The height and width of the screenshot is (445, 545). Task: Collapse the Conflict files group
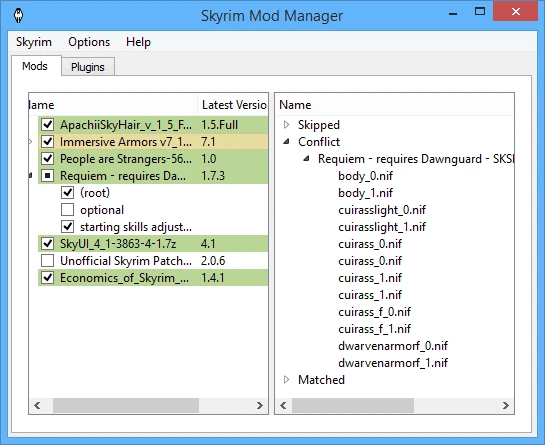[x=286, y=141]
